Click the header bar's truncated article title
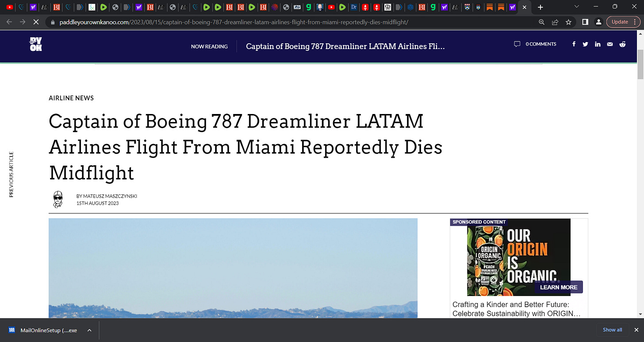 [345, 46]
